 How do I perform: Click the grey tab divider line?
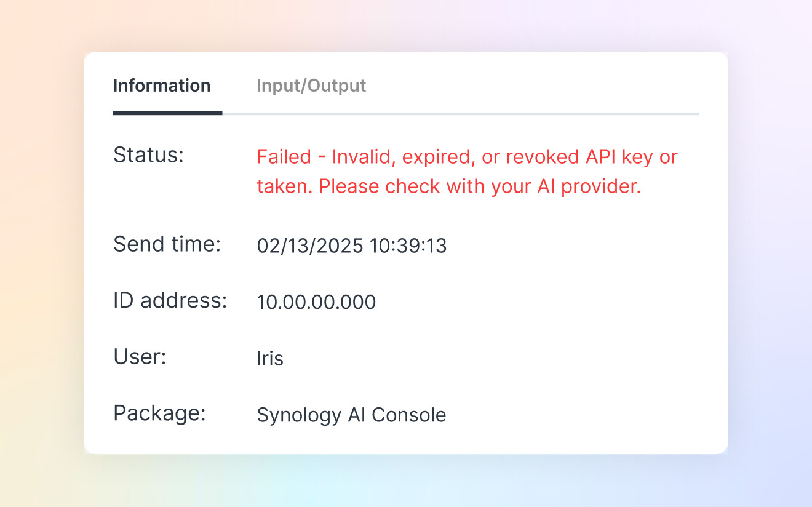(460, 114)
